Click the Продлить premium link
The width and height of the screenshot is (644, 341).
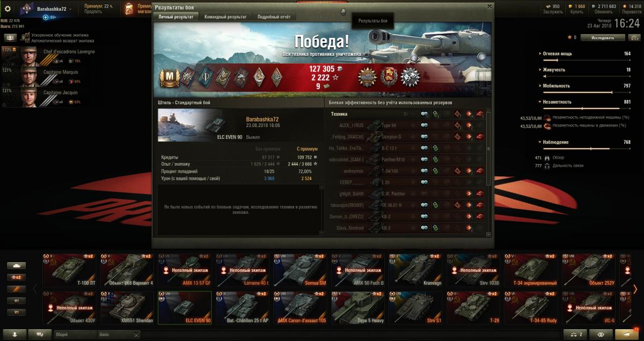coord(93,12)
